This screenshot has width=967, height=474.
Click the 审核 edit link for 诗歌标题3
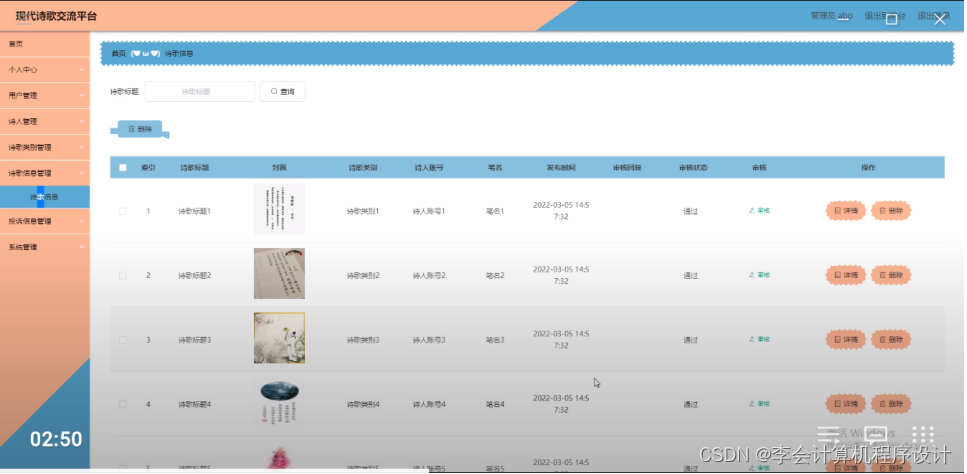click(x=759, y=340)
